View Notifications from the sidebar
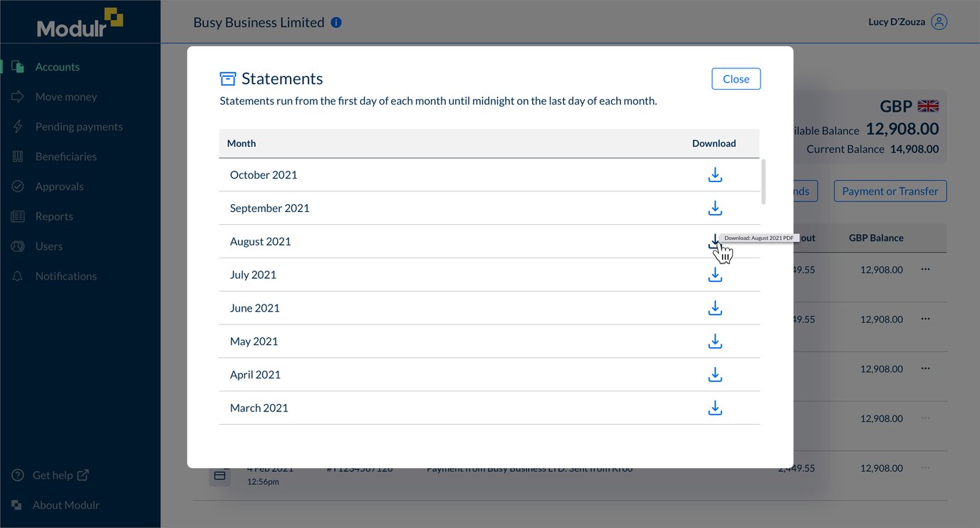The image size is (980, 528). (x=66, y=276)
